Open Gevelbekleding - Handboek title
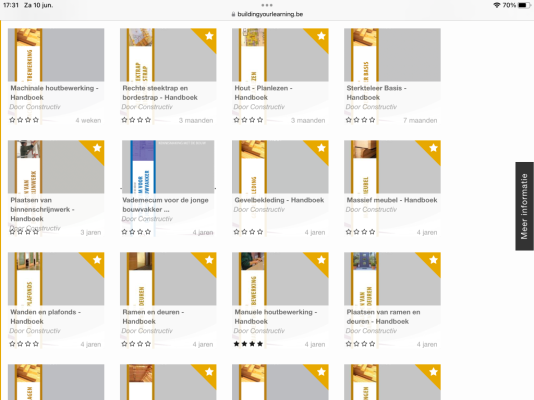 coord(279,200)
